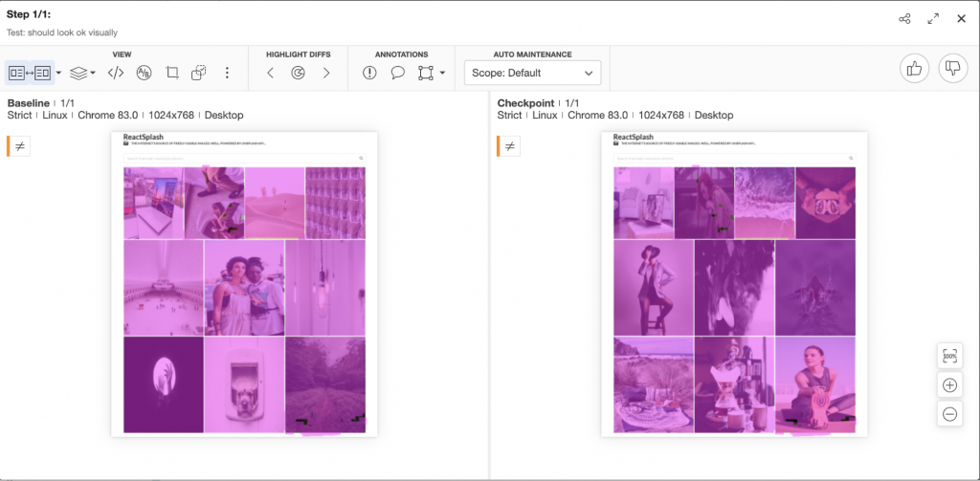Open the layers dropdown
Viewport: 980px width, 481px height.
82,73
